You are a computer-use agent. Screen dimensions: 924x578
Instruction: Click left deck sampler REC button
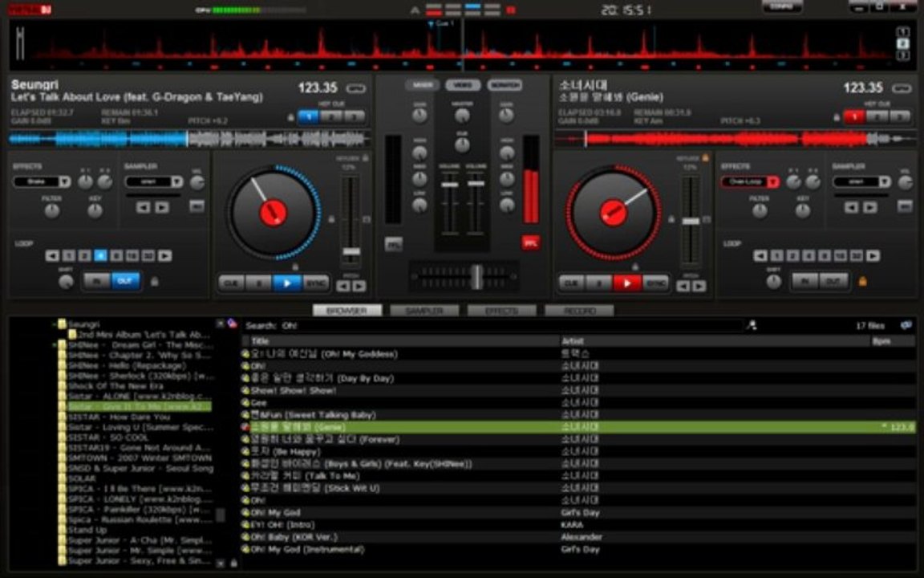(x=197, y=206)
